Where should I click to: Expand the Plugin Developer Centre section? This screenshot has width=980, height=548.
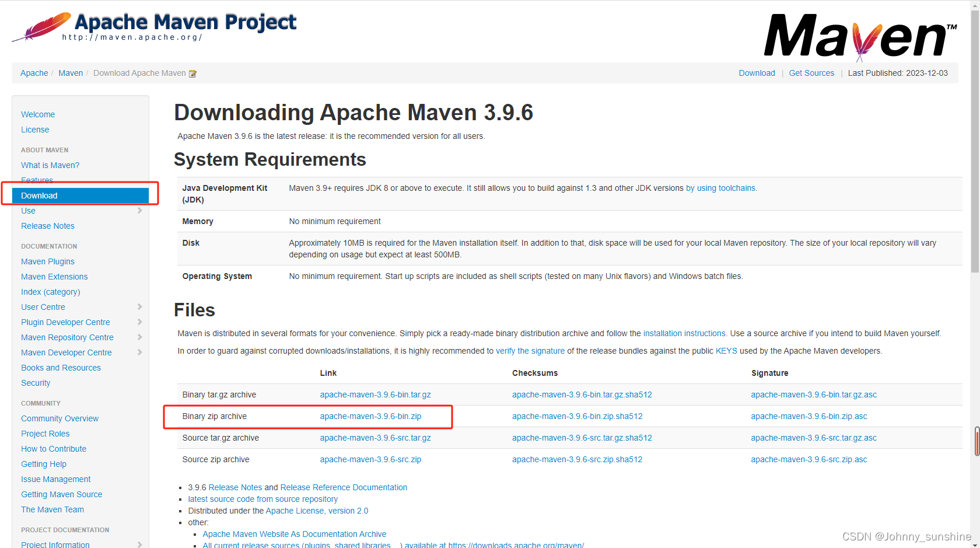pyautogui.click(x=140, y=322)
